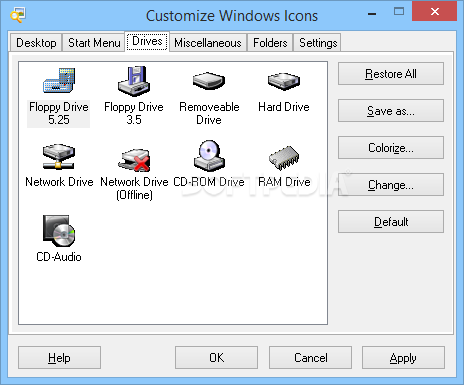Select the CD-Audio icon

pyautogui.click(x=59, y=231)
